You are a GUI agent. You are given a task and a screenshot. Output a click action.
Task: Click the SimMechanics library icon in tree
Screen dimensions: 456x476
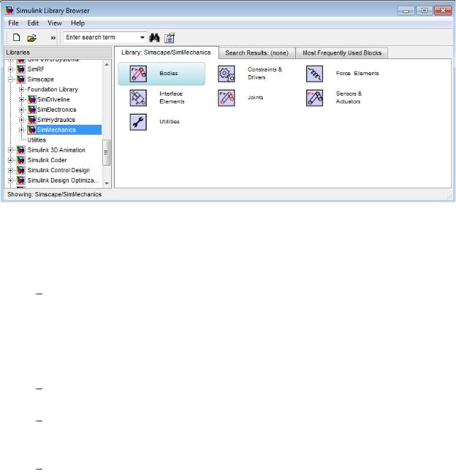[32, 130]
